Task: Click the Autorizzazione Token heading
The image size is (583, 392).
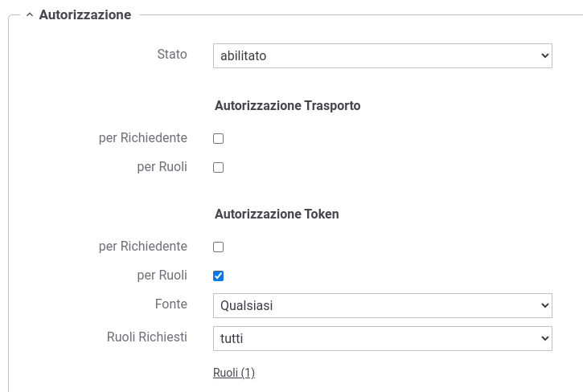Action: tap(277, 214)
